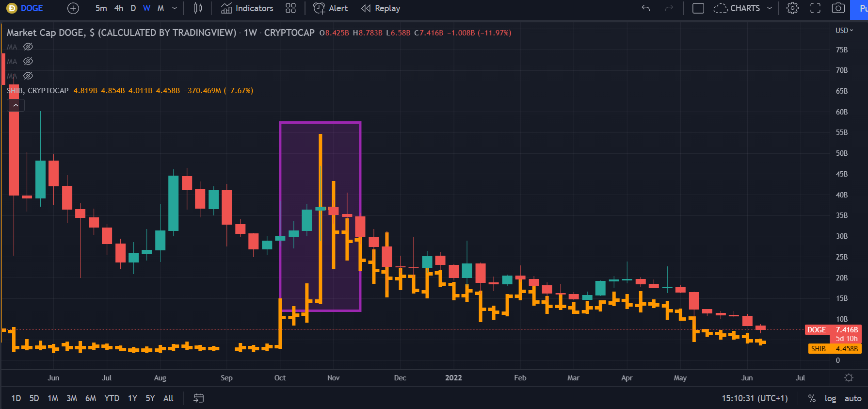
Task: Toggle the log scale
Action: pyautogui.click(x=830, y=398)
